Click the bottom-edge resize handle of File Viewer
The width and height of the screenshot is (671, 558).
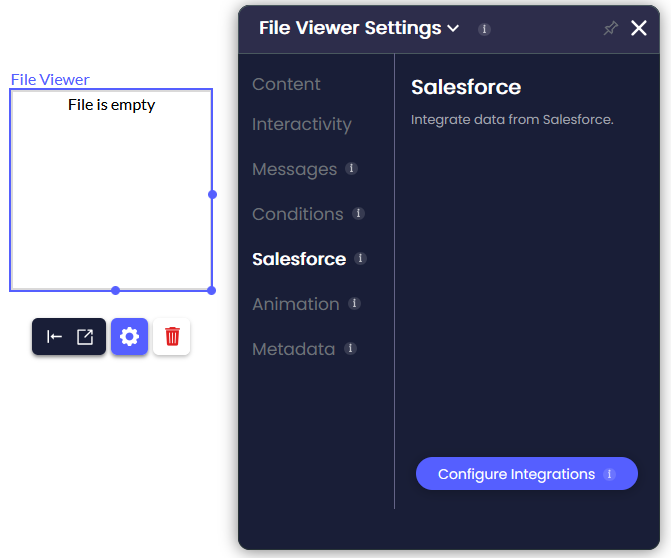click(x=115, y=291)
